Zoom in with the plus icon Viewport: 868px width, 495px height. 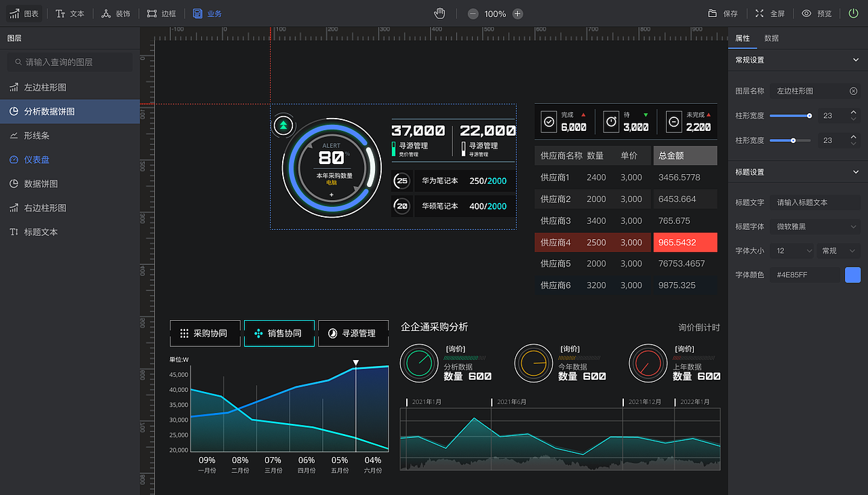point(517,14)
